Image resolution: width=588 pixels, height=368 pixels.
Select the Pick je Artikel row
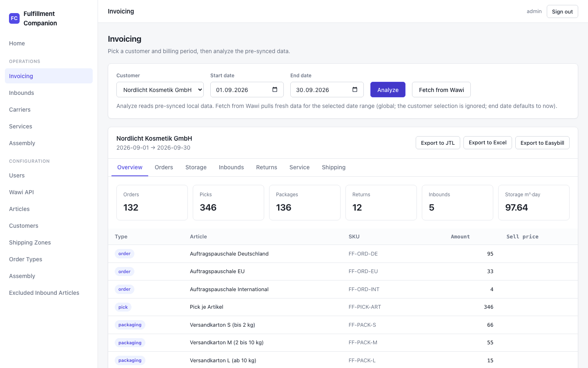click(x=343, y=307)
